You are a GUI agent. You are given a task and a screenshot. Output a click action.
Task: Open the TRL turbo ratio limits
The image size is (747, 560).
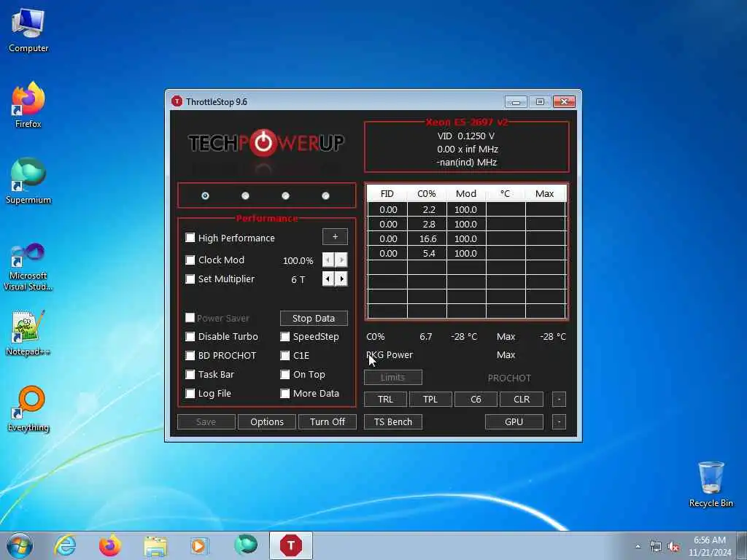(x=385, y=399)
